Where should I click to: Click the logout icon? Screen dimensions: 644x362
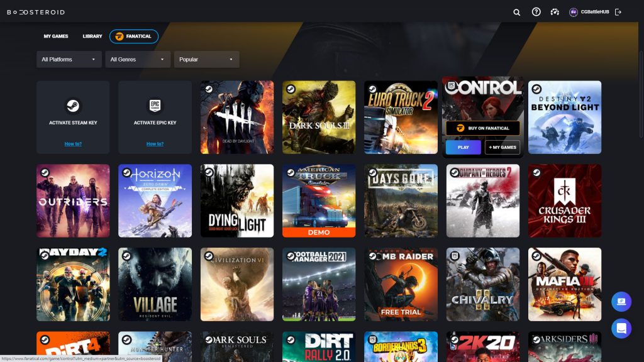click(618, 13)
